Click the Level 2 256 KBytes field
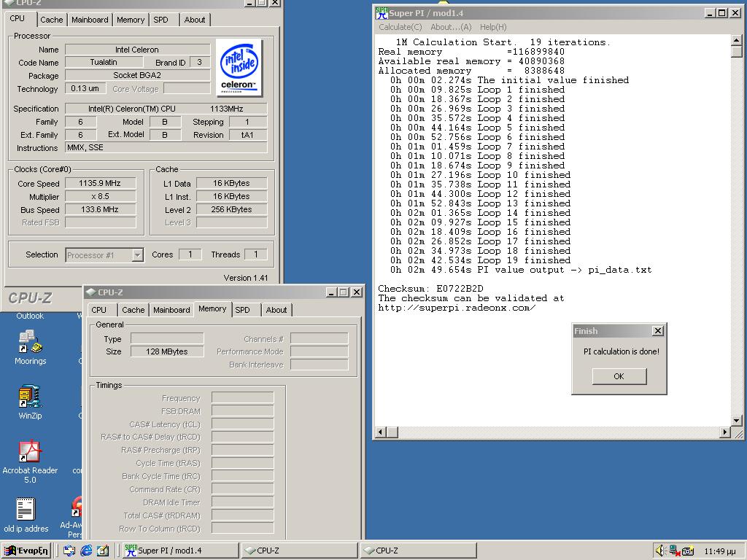The height and width of the screenshot is (560, 747). click(x=231, y=209)
